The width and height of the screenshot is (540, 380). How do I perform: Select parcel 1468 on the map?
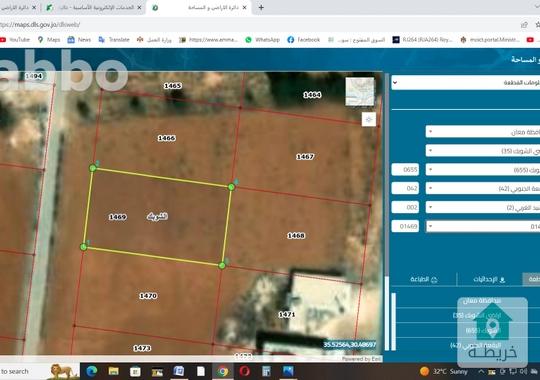point(296,236)
